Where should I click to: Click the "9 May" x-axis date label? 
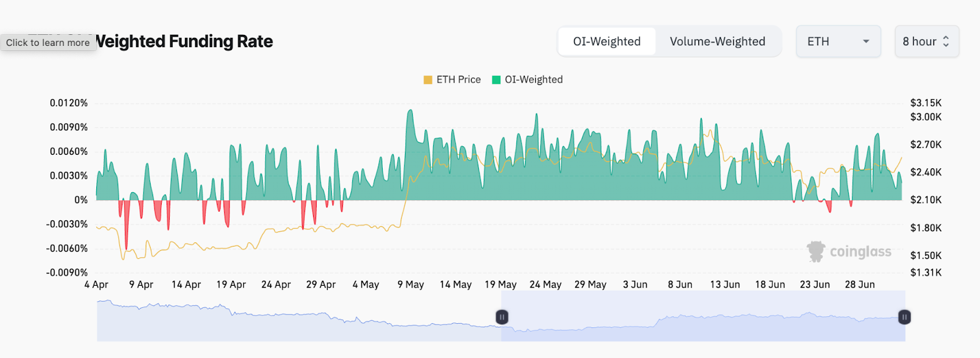pos(410,285)
